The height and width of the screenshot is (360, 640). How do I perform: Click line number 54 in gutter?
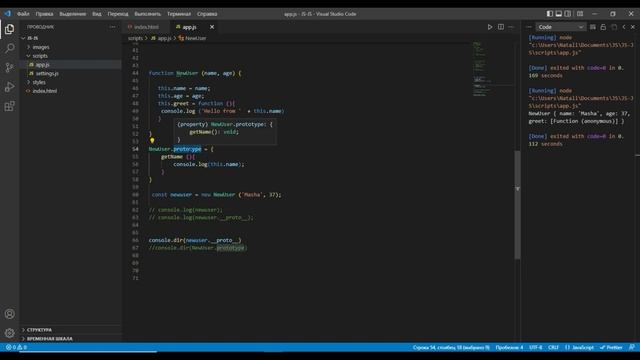[x=135, y=149]
